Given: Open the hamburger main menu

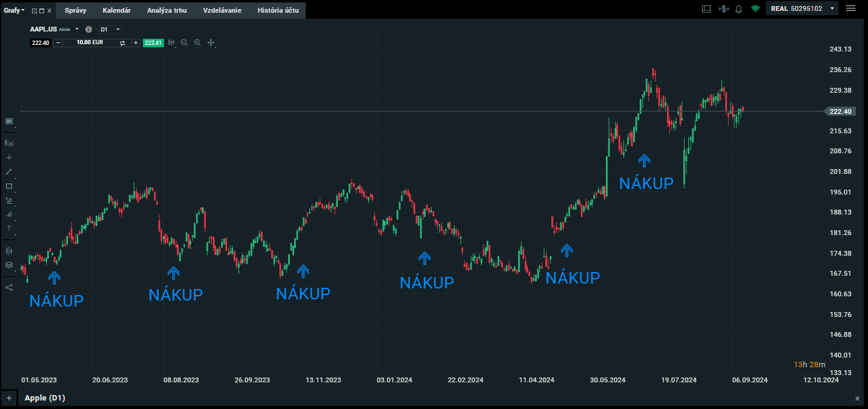Looking at the screenshot, I should [x=850, y=8].
